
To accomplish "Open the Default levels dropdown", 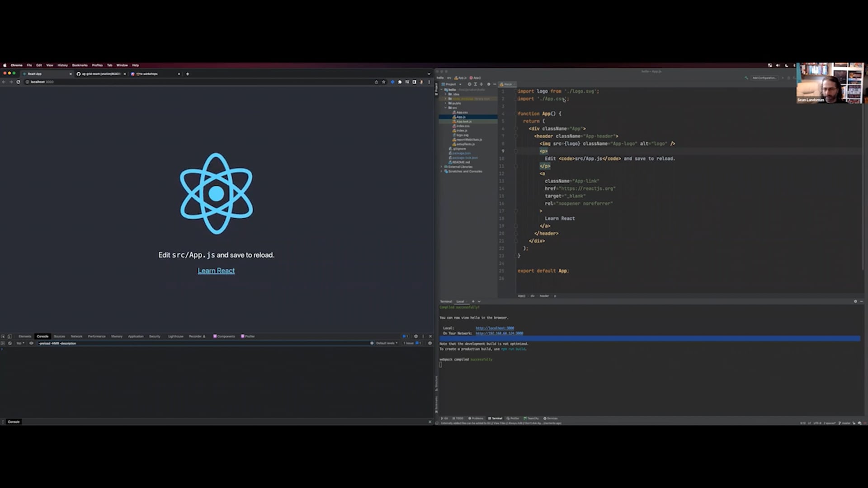I will (x=387, y=343).
